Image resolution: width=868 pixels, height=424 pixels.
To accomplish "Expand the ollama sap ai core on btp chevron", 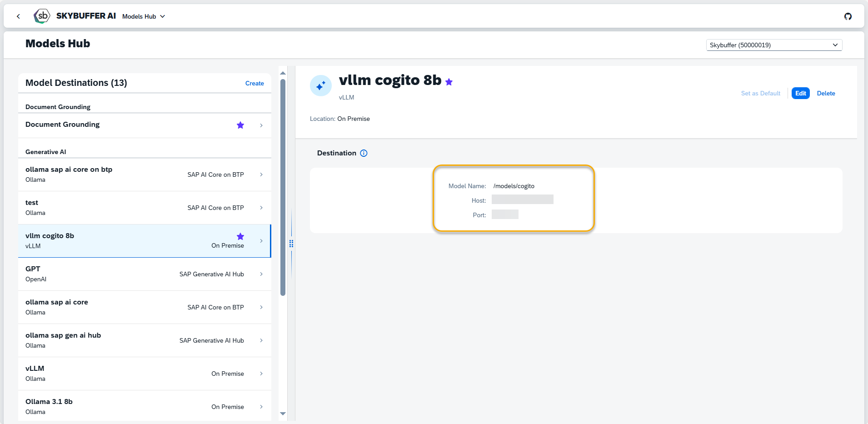I will point(261,175).
